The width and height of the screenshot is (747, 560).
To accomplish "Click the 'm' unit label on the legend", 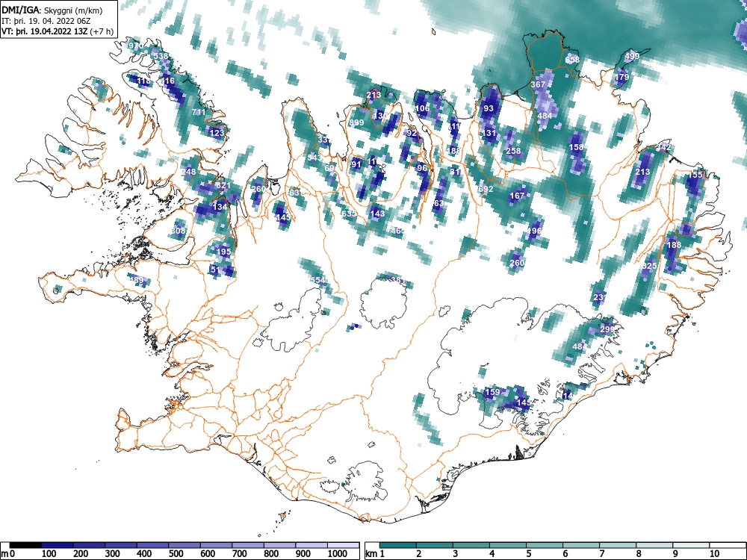I will [4, 553].
